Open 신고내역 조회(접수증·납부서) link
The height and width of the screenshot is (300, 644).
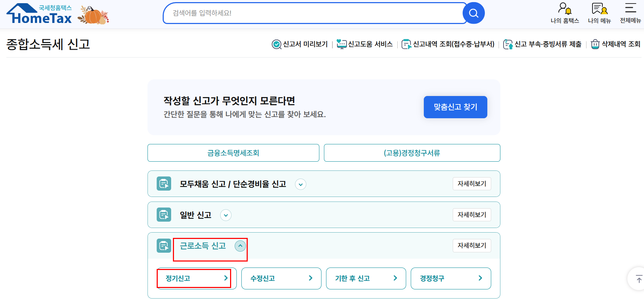click(x=454, y=44)
